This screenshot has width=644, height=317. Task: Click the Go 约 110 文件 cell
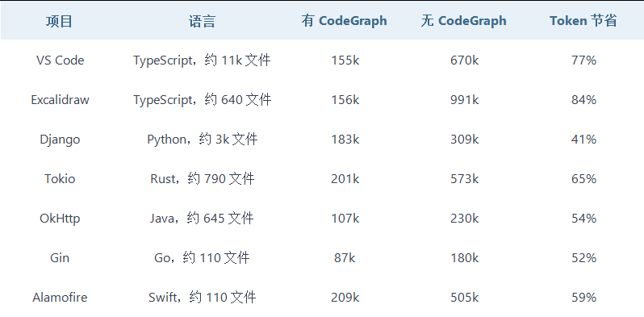point(202,257)
